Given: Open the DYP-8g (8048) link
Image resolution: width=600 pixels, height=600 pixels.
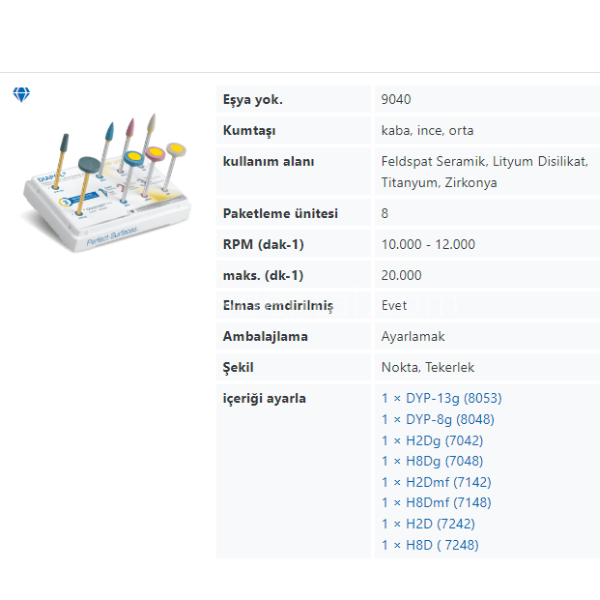Looking at the screenshot, I should coord(438,419).
